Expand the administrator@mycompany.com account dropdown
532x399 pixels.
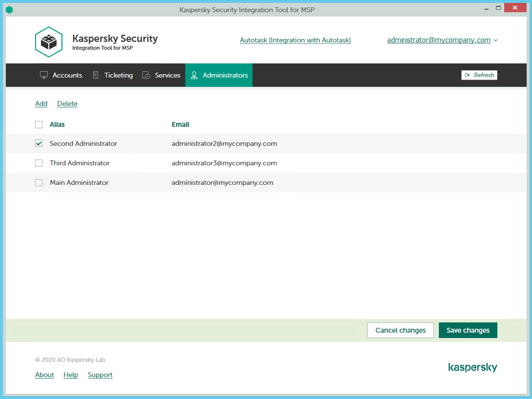[495, 40]
